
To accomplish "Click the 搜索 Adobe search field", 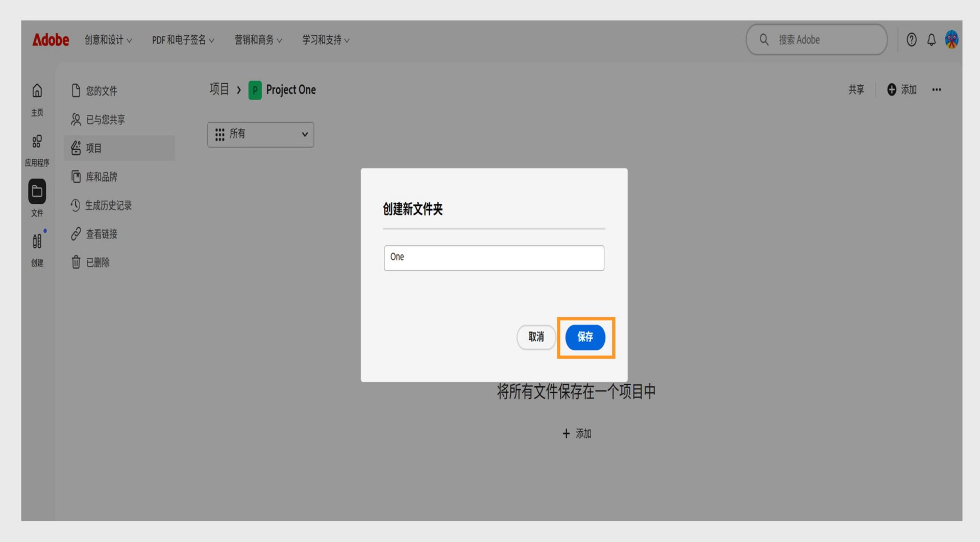I will pos(816,39).
